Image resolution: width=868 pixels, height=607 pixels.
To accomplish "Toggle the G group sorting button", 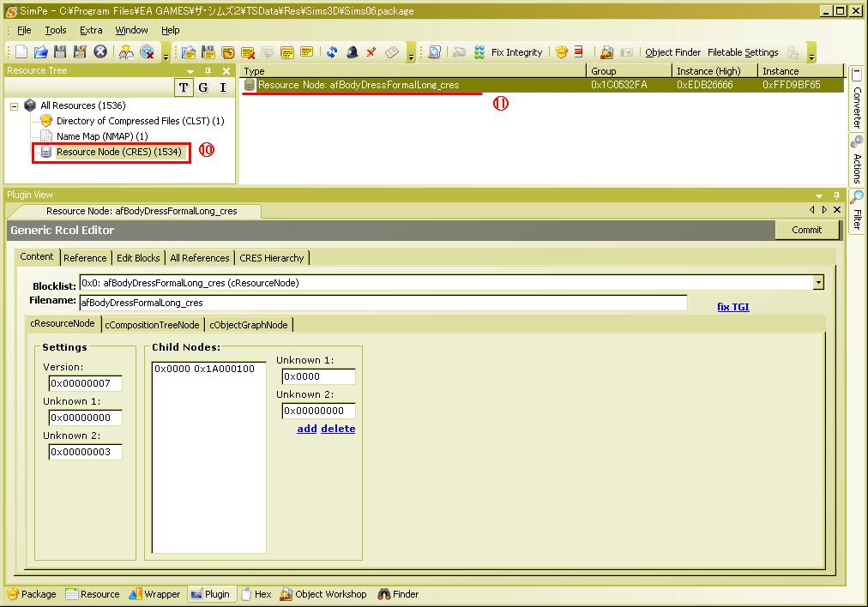I will click(203, 87).
